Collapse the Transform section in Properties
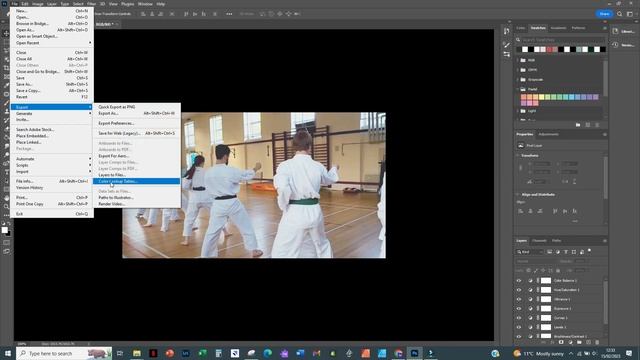 pyautogui.click(x=518, y=156)
